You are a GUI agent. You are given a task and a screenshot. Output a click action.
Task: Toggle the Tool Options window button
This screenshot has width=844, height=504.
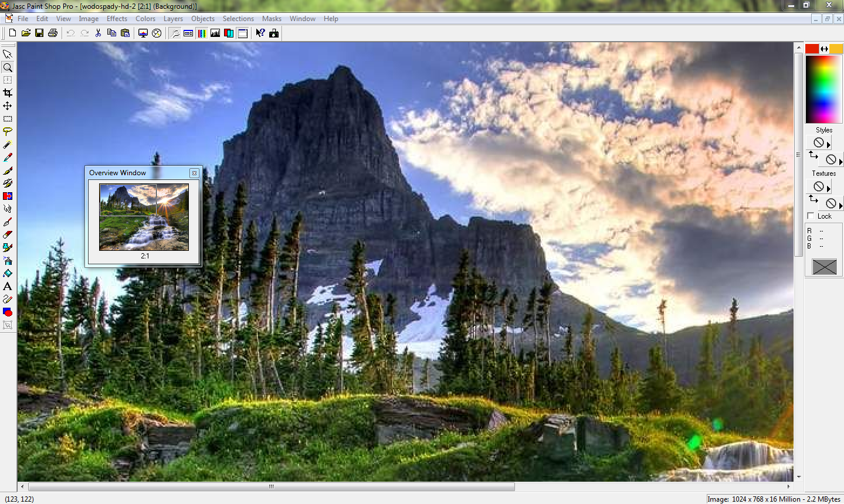(188, 33)
